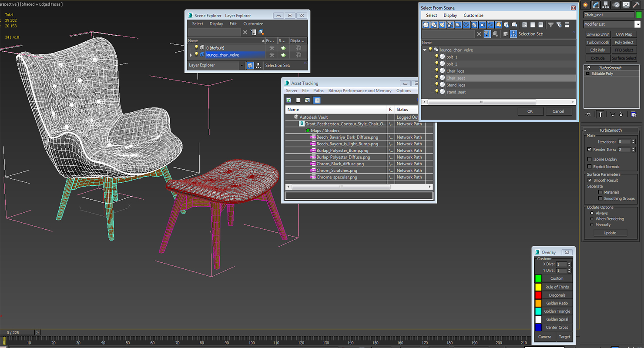The image size is (644, 348).
Task: Click Pin Stack icon below modifier stack
Action: coord(589,114)
